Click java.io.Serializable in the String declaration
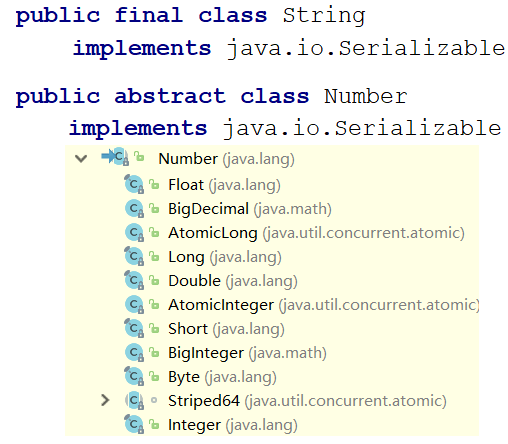The image size is (508, 444). point(366,49)
